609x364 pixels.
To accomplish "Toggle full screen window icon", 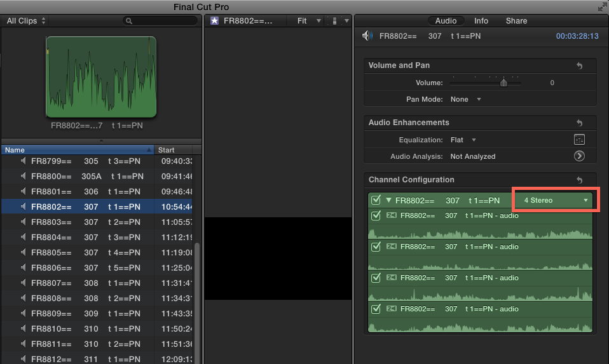I will [x=603, y=6].
